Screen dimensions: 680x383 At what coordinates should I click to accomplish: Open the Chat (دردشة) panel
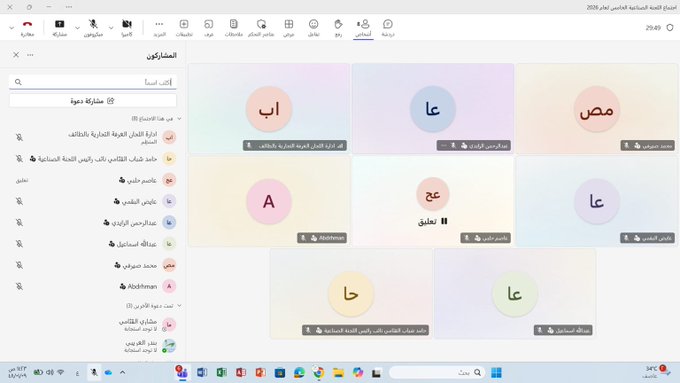(x=388, y=28)
